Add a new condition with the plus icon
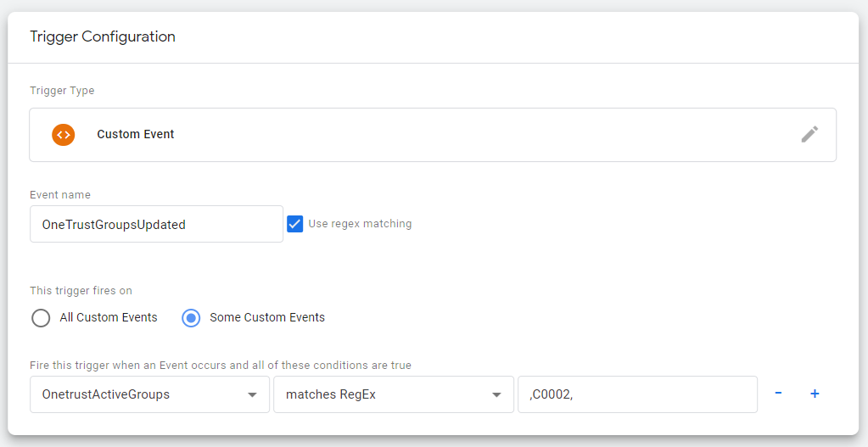868x447 pixels. pos(815,394)
